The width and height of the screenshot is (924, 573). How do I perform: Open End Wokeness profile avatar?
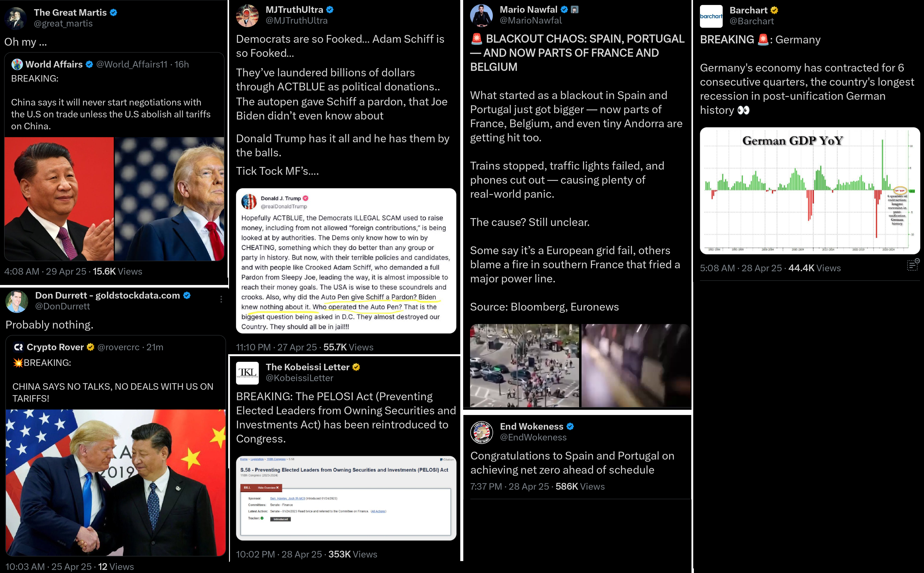pyautogui.click(x=481, y=432)
